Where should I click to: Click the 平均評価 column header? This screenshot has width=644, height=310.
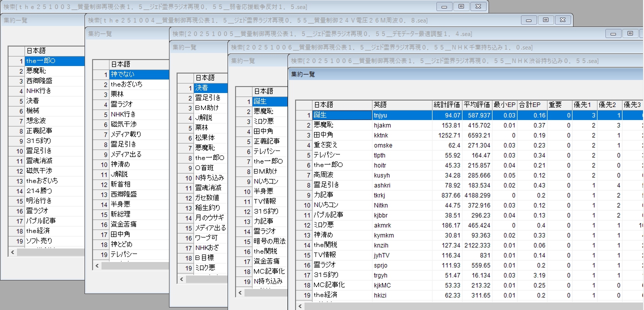(x=476, y=105)
